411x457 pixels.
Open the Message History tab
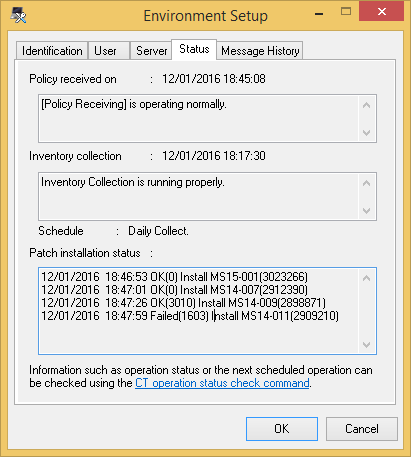(260, 51)
